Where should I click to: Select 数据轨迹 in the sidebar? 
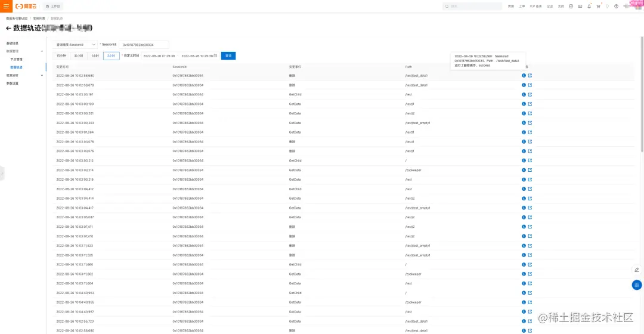[x=17, y=67]
